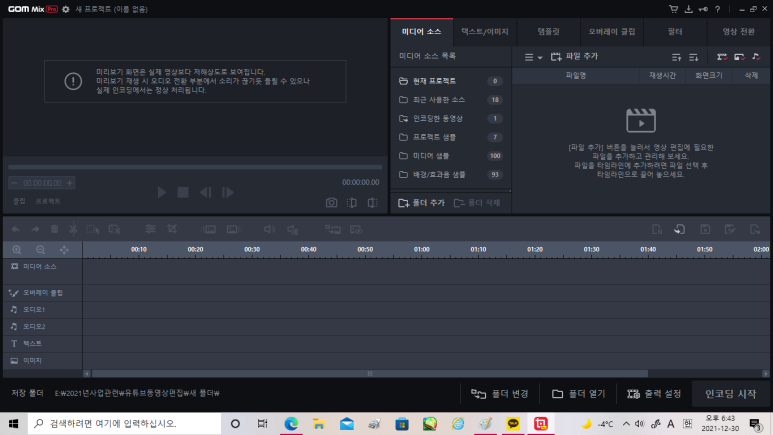Undo last timeline action
The width and height of the screenshot is (773, 435).
click(16, 229)
